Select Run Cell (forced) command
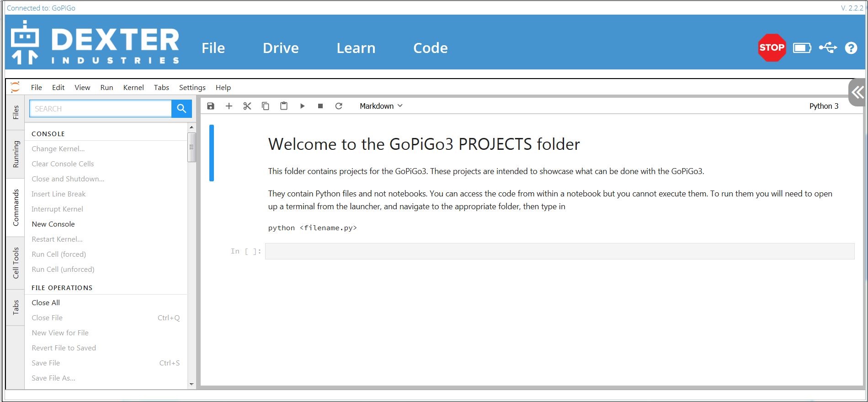868x402 pixels. coord(106,254)
